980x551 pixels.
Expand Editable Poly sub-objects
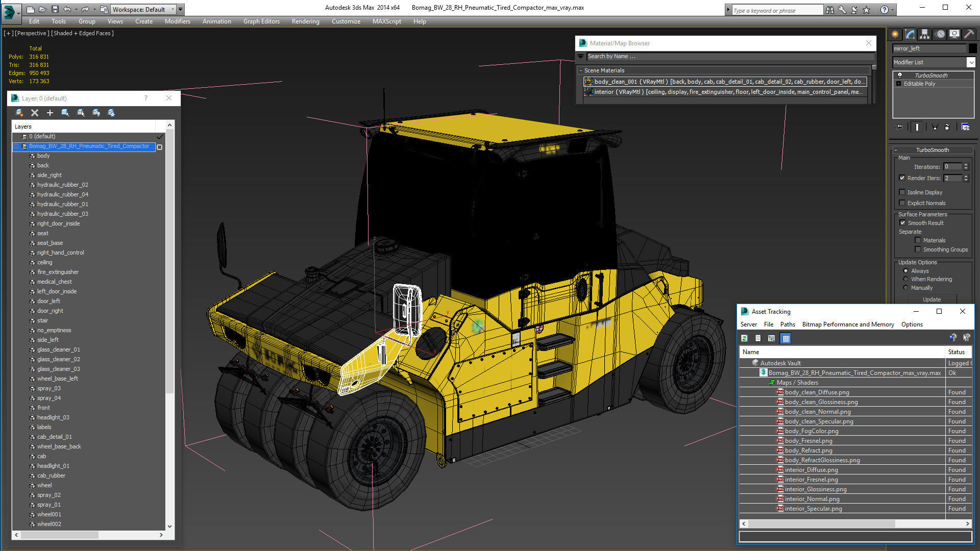point(898,84)
